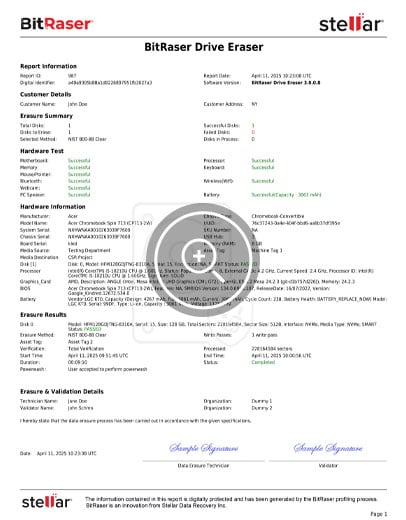406x520 pixels.
Task: Click the 'Start Time:' label
Action: click(31, 356)
